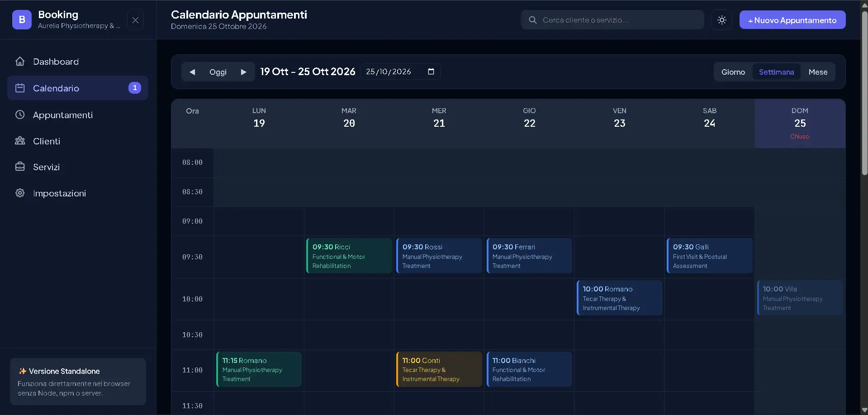Screen dimensions: 868x415
Task: Click the 19 Ott – 25 Ott 2026 range title
Action: pyautogui.click(x=308, y=72)
